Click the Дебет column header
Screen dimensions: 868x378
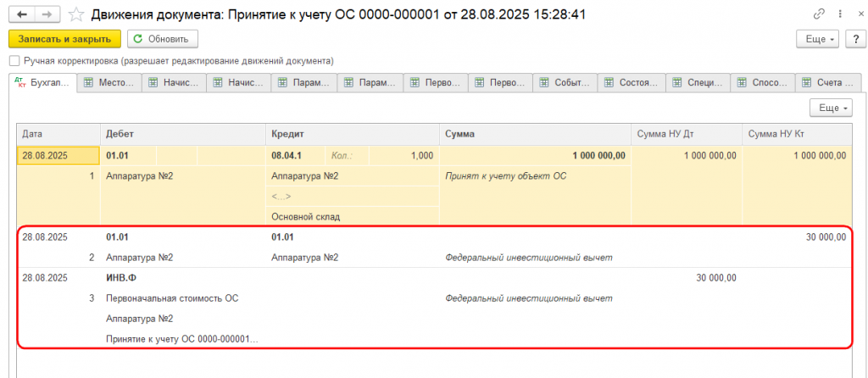pyautogui.click(x=183, y=134)
